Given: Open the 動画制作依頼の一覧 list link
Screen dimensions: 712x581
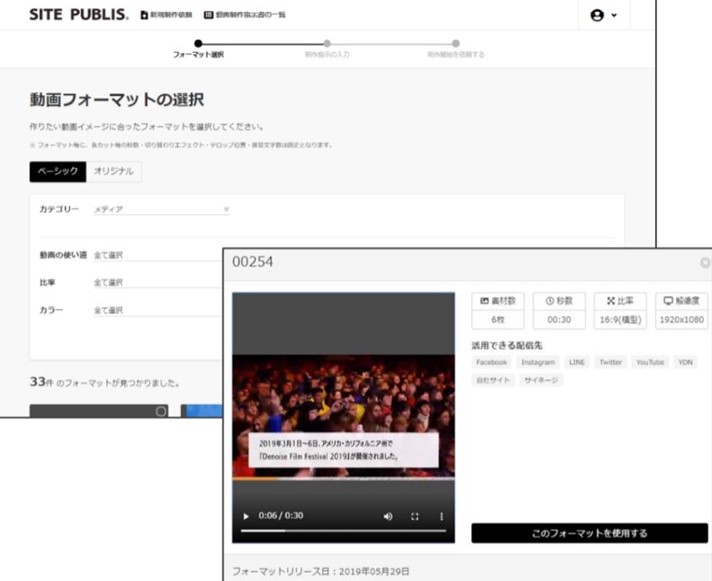Looking at the screenshot, I should [x=244, y=15].
